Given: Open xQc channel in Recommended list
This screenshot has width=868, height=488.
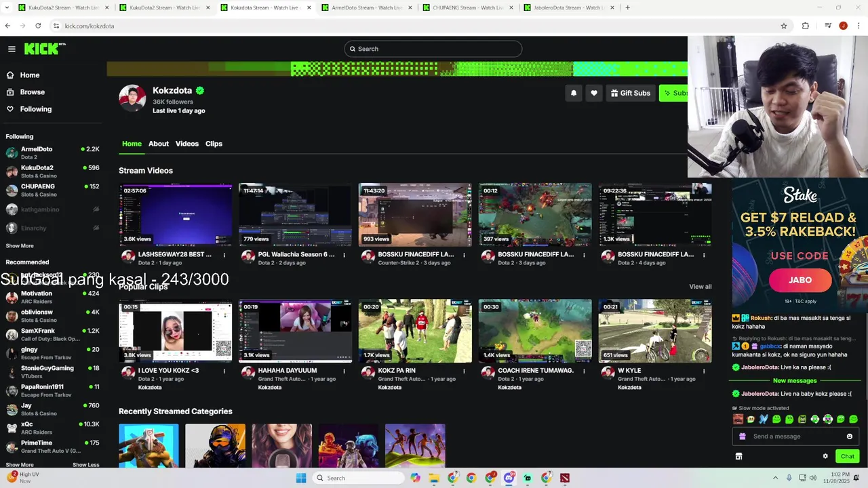Looking at the screenshot, I should [52, 428].
